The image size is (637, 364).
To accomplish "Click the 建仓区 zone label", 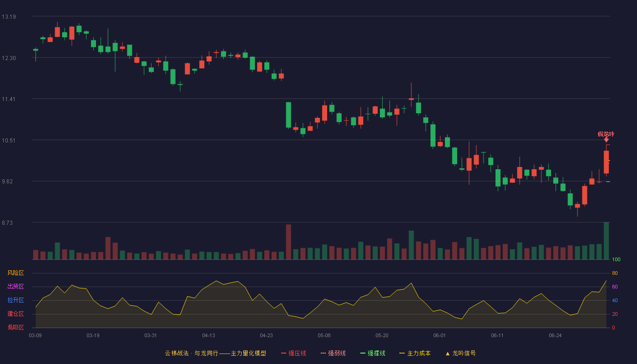I will [x=15, y=314].
